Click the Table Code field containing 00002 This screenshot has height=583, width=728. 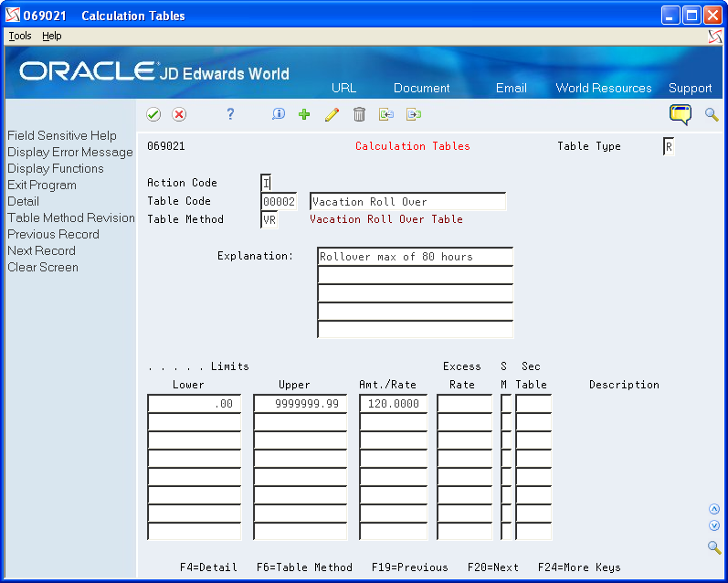click(x=279, y=202)
